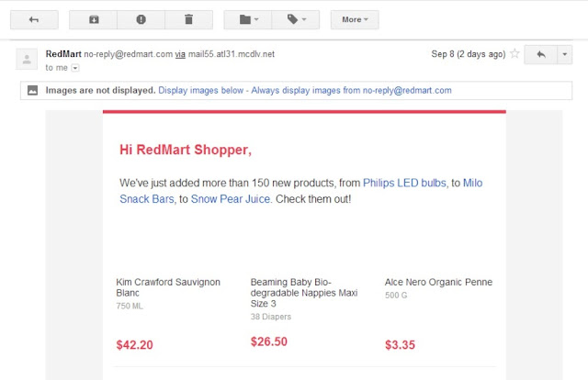This screenshot has width=588, height=380.
Task: Report email as spam
Action: coord(141,19)
